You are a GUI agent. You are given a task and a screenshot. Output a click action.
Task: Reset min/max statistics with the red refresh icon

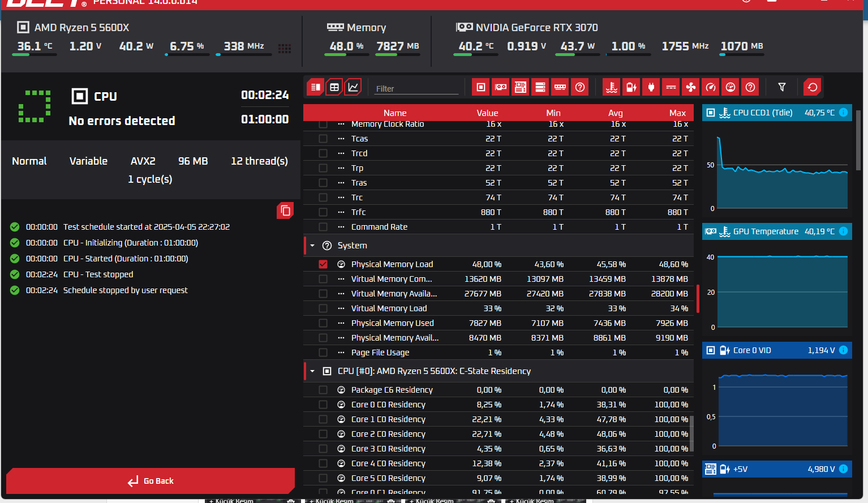[813, 87]
